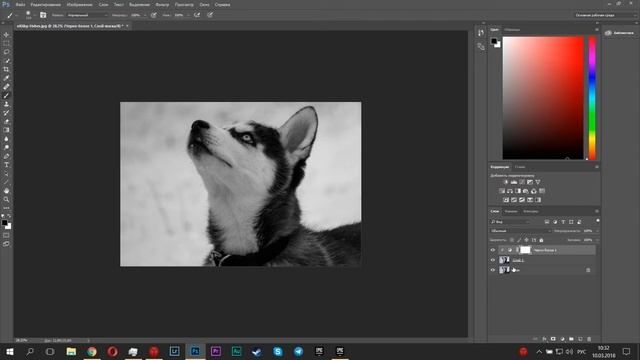
Task: Open the Layers panel options menu
Action: click(597, 211)
